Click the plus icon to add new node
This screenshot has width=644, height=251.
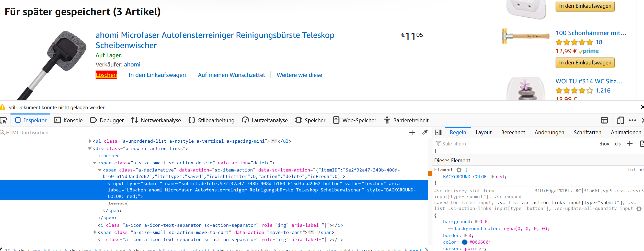[412, 132]
